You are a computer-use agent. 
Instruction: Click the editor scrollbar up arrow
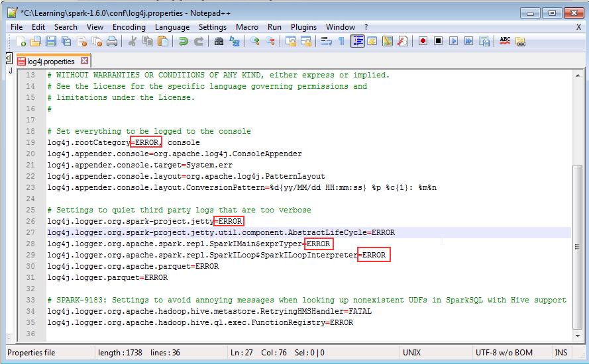578,75
